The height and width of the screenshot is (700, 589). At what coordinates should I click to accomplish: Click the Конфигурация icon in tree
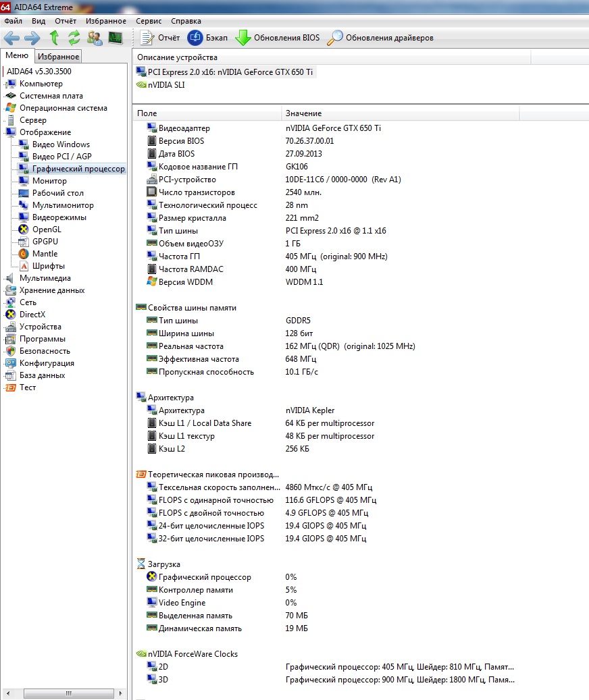[11, 363]
